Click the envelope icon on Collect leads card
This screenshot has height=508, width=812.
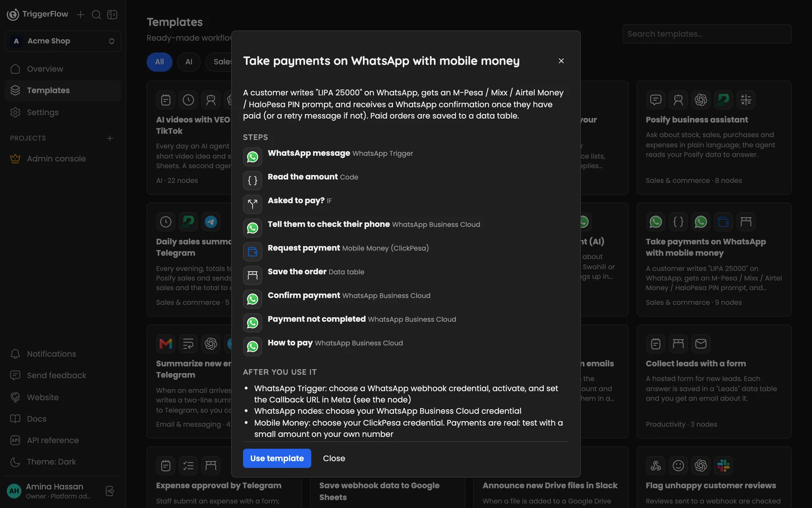[701, 344]
